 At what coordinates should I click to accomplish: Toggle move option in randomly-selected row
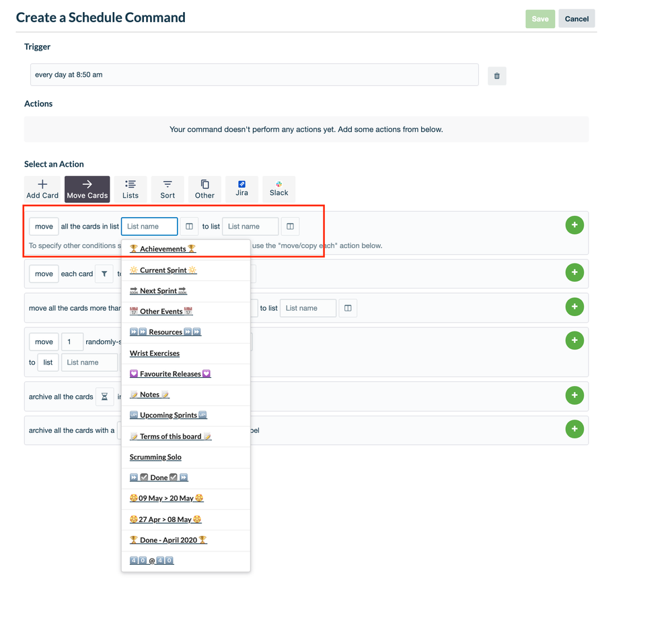click(44, 342)
